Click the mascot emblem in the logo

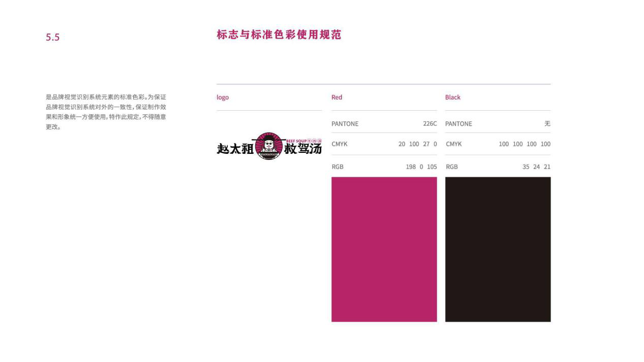tap(268, 146)
